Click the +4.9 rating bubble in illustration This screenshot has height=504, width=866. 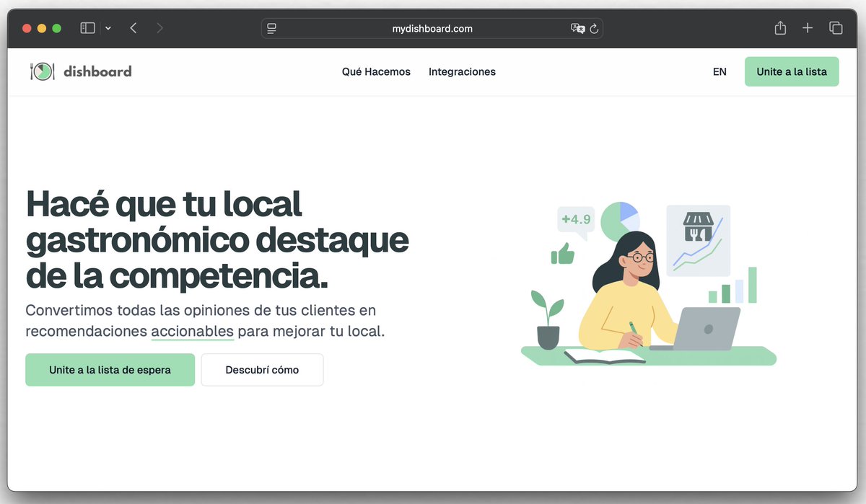point(576,221)
